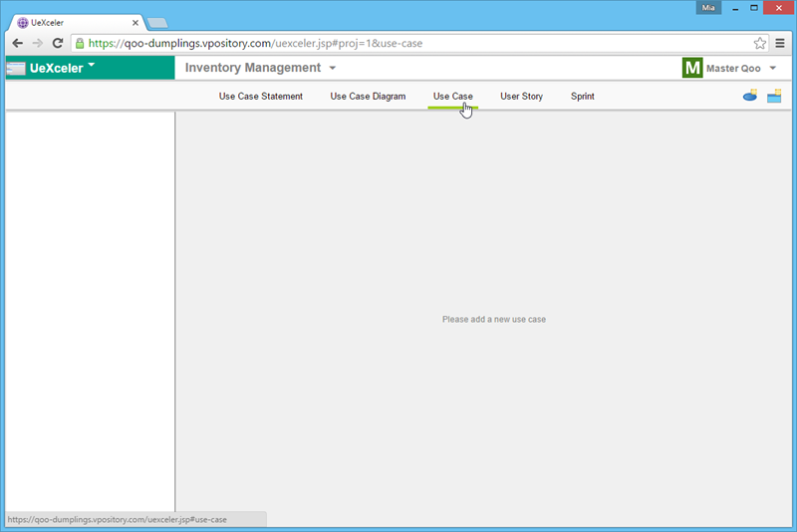The width and height of the screenshot is (797, 532).
Task: Reload the page with refresh icon
Action: click(x=58, y=43)
